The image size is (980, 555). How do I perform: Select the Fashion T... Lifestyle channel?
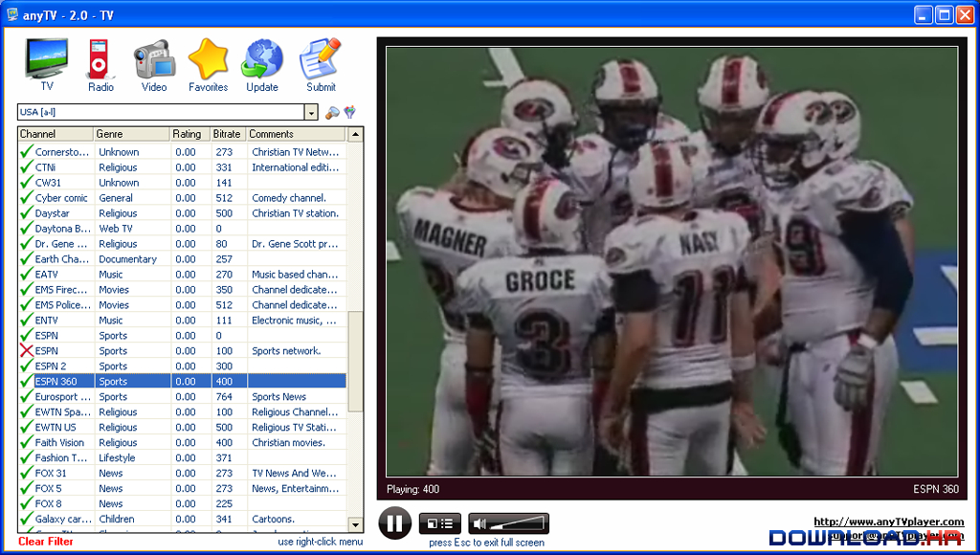click(x=183, y=457)
